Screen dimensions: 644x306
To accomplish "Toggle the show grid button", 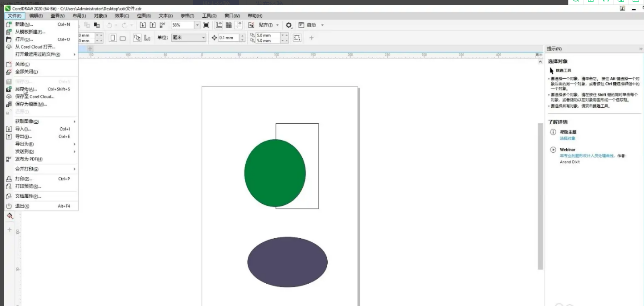I will [x=229, y=25].
